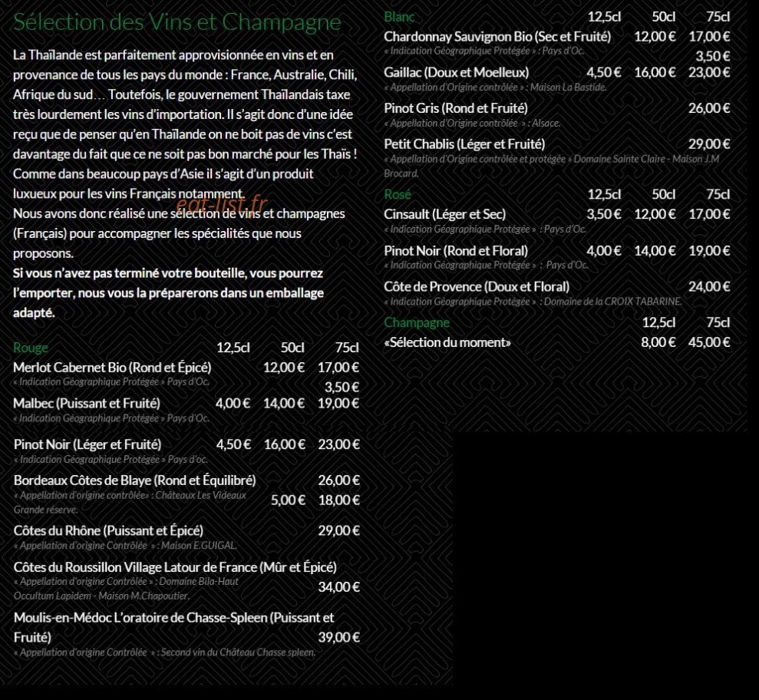Select the 'Rosé' section heading

pos(398,195)
